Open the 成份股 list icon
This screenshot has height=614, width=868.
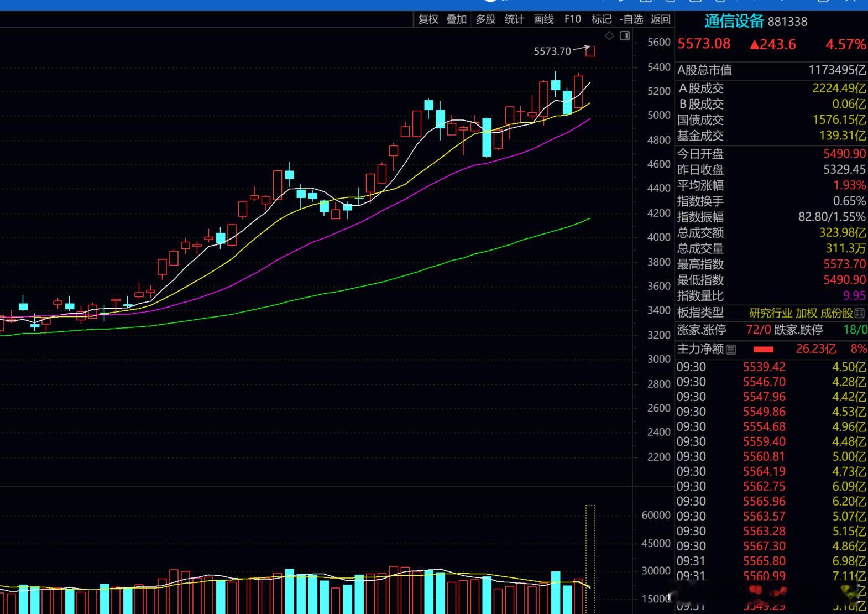click(859, 314)
